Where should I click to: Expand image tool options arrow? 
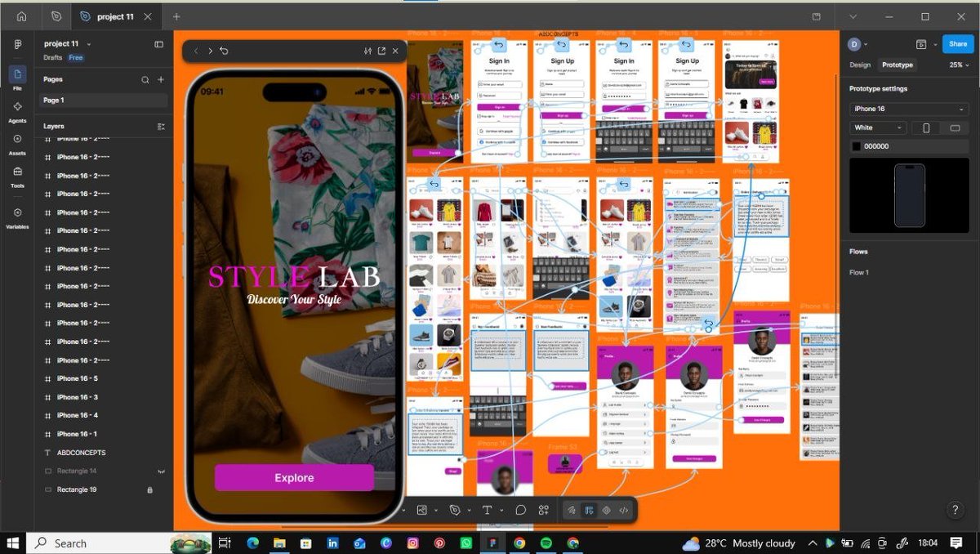click(x=434, y=510)
